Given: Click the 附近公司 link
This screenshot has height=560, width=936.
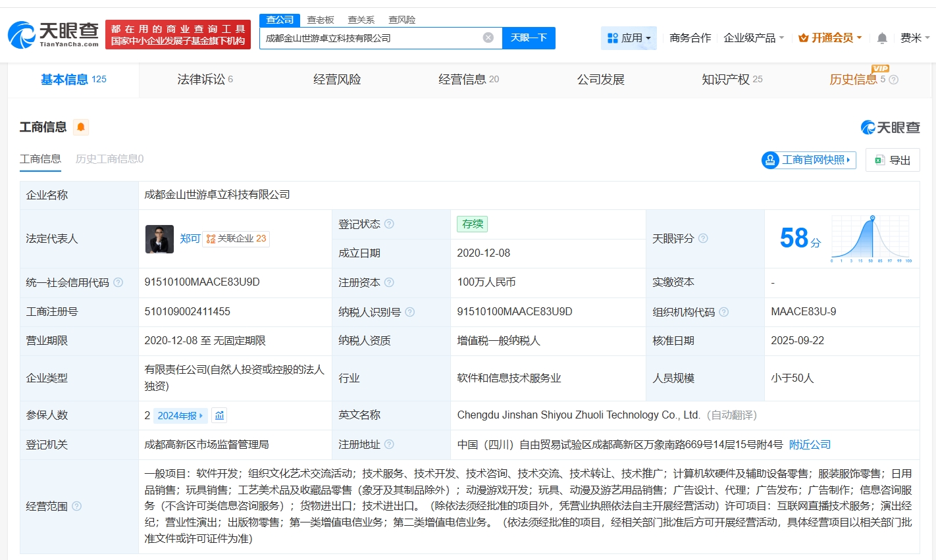Looking at the screenshot, I should point(810,445).
